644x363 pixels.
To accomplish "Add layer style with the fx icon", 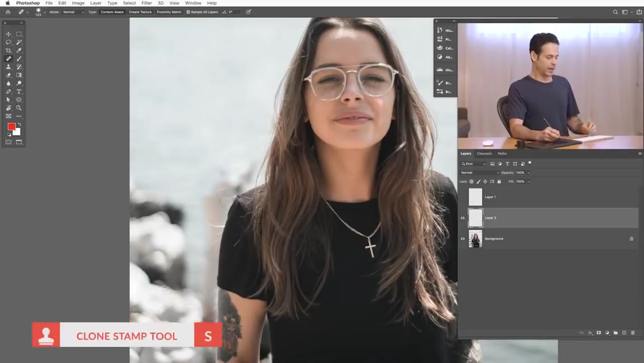I will point(590,333).
